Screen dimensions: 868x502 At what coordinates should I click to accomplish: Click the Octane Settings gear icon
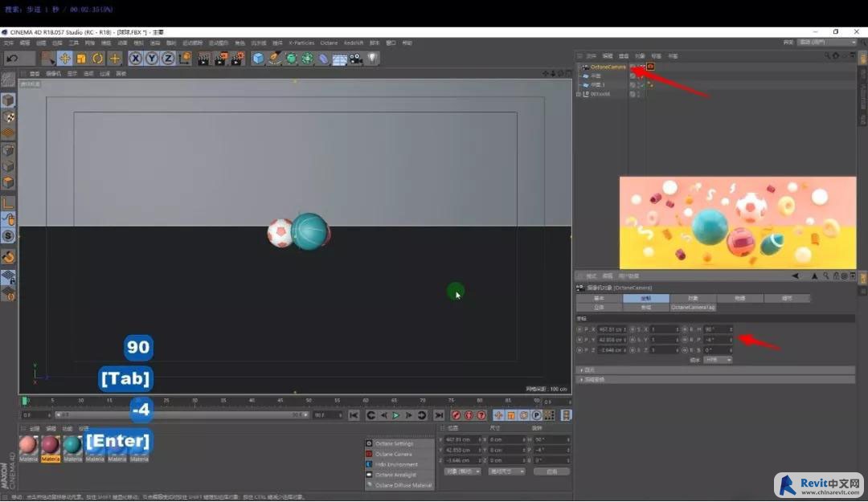point(369,443)
